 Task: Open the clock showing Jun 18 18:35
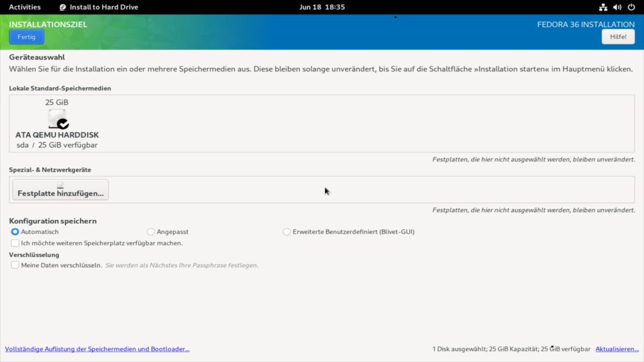(x=322, y=7)
